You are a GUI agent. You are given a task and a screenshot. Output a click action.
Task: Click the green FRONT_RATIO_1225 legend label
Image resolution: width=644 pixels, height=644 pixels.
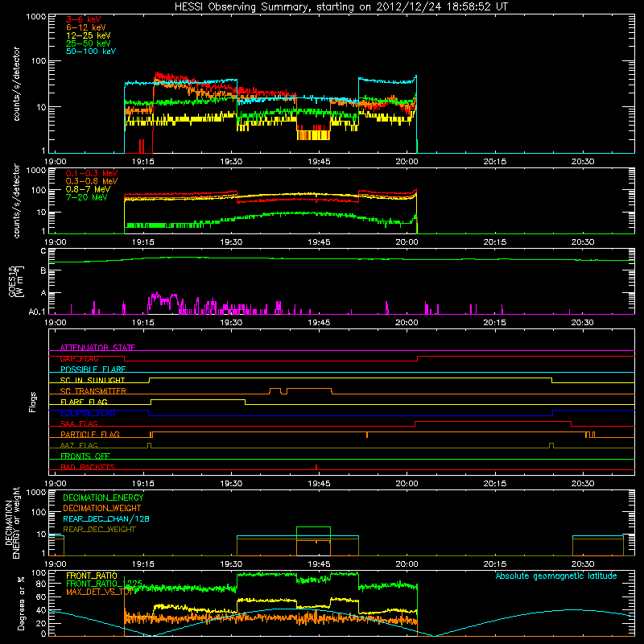point(104,584)
